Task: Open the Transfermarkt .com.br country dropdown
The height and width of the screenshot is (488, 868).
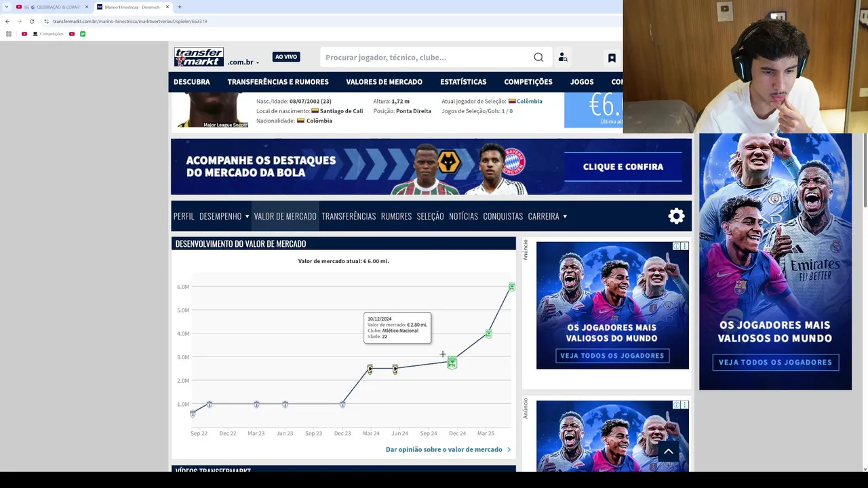Action: click(x=243, y=62)
